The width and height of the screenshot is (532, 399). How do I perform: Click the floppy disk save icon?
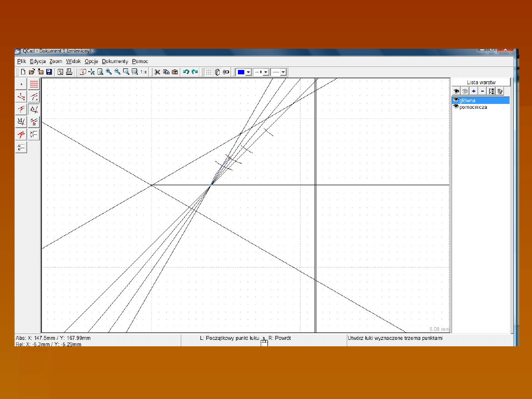(x=49, y=72)
